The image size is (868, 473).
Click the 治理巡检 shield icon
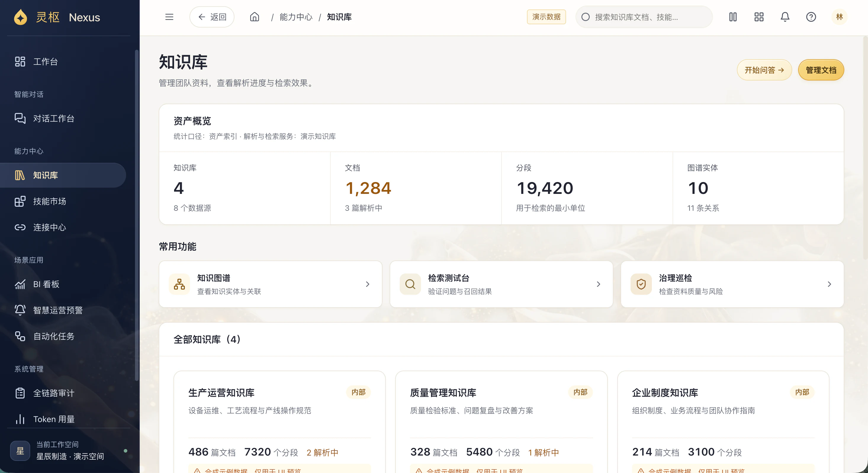(641, 284)
